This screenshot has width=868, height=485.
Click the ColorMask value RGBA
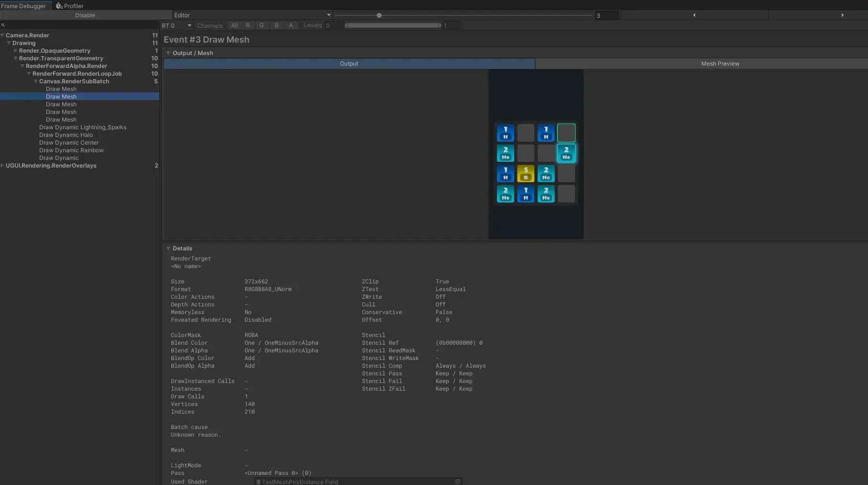pos(251,335)
